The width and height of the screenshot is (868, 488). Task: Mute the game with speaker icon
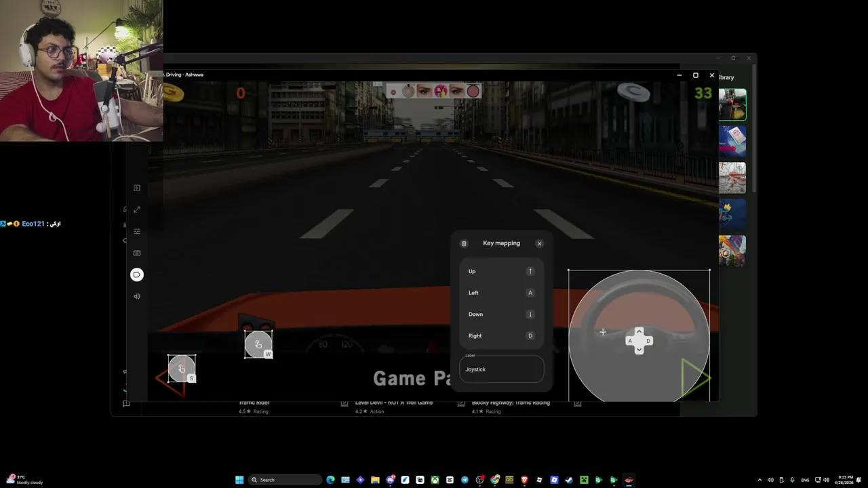[137, 296]
